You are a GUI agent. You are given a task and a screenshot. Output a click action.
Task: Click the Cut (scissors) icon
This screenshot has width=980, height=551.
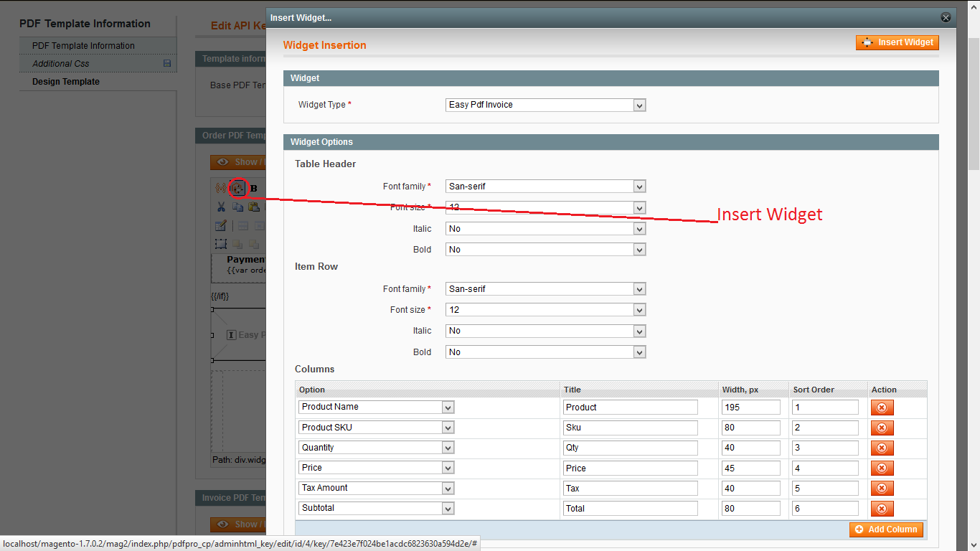221,207
